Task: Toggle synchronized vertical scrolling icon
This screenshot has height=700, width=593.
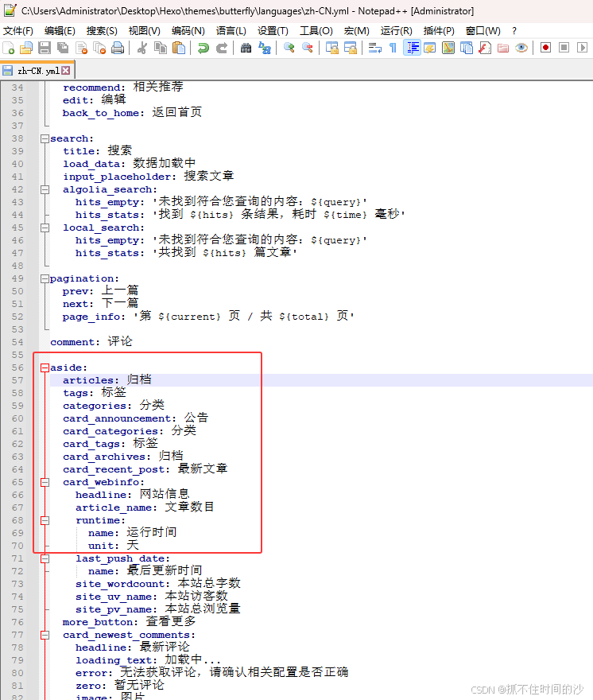Action: click(331, 48)
